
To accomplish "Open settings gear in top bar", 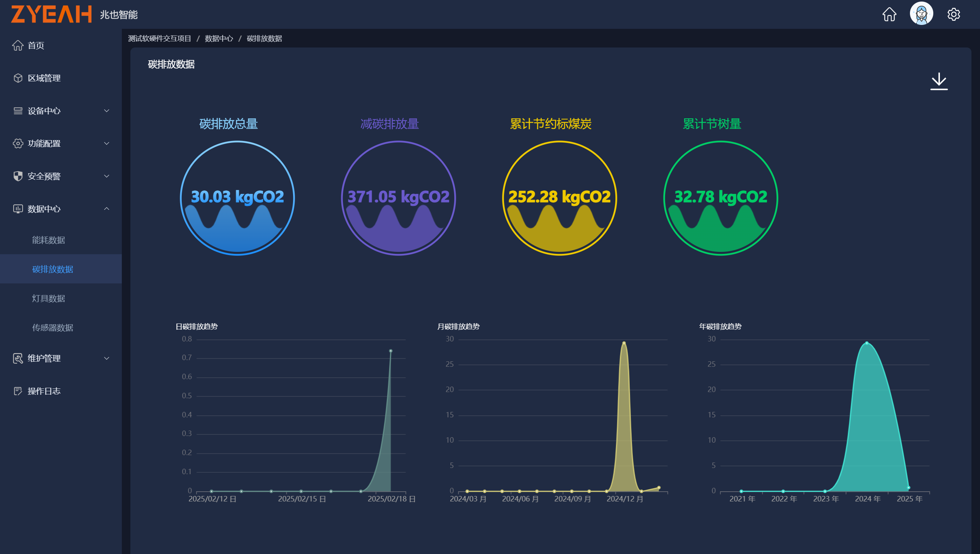I will [x=953, y=15].
